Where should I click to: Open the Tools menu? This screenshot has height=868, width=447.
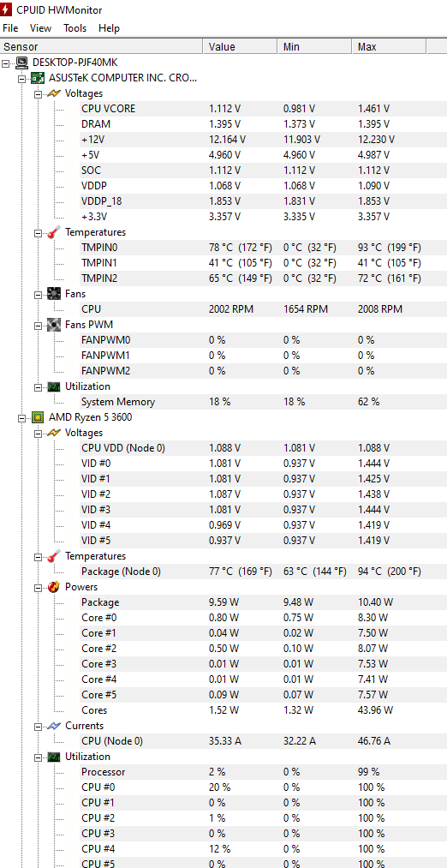pos(74,28)
